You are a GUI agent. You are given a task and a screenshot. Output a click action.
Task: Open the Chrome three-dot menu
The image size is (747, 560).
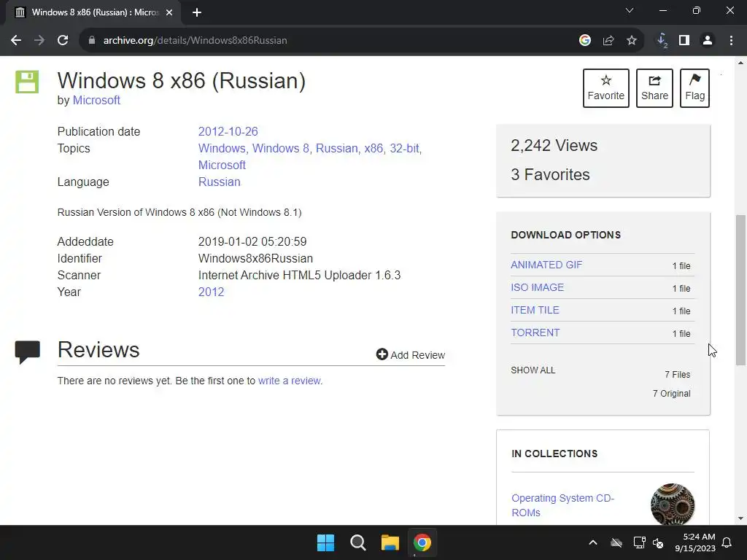[x=731, y=41]
